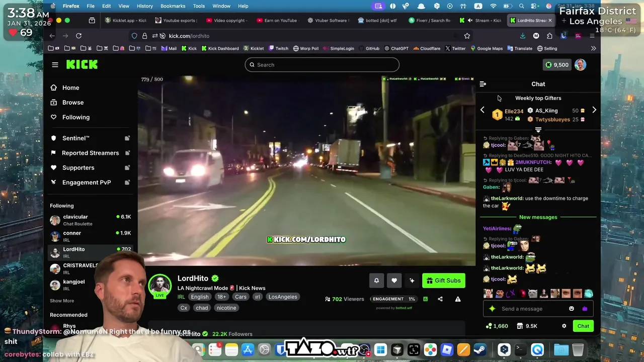Open the Steam icon in the Dock
Viewport: 644px width, 362px height.
click(x=480, y=349)
